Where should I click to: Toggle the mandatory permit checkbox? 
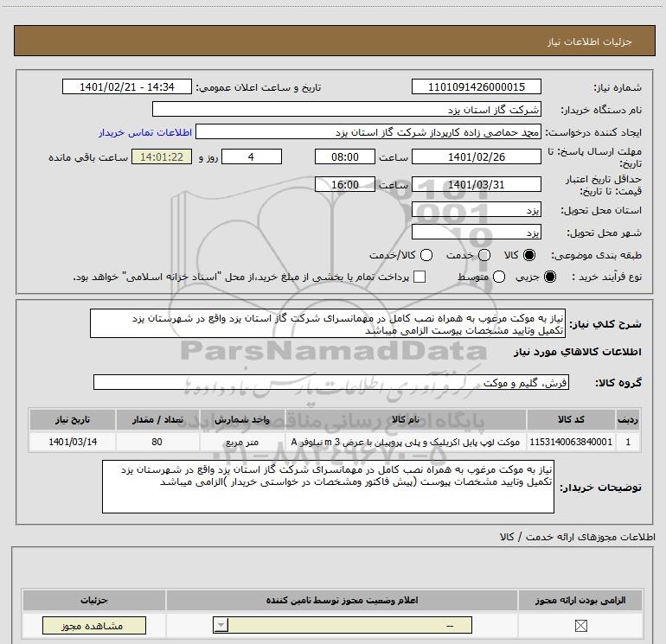pos(580,626)
